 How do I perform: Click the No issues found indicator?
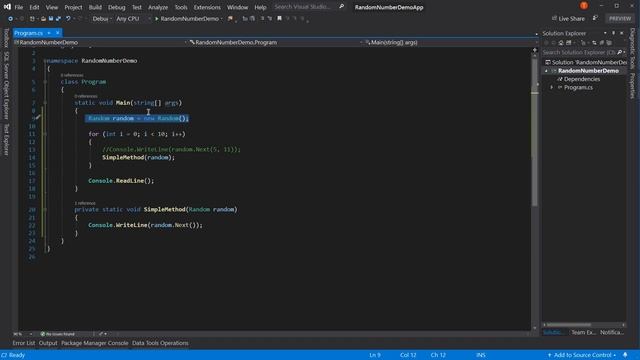[57, 334]
